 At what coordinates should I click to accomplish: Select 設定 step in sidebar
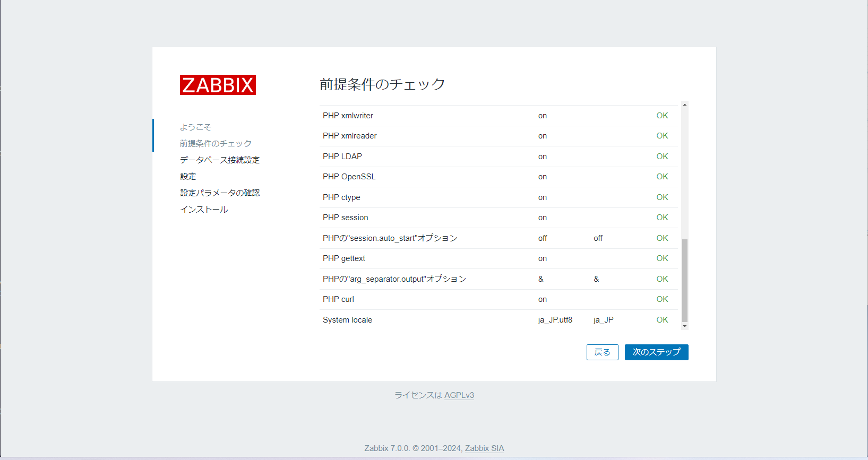click(x=188, y=177)
